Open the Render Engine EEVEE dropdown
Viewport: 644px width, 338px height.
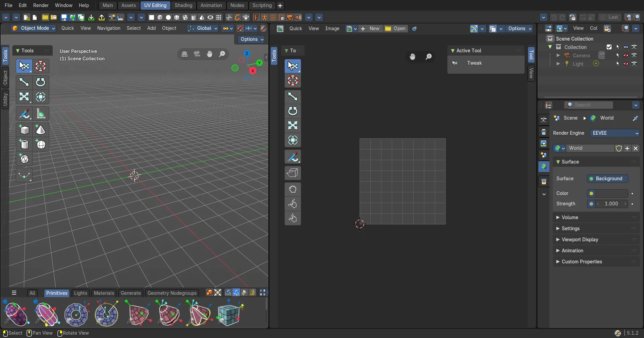click(x=614, y=133)
